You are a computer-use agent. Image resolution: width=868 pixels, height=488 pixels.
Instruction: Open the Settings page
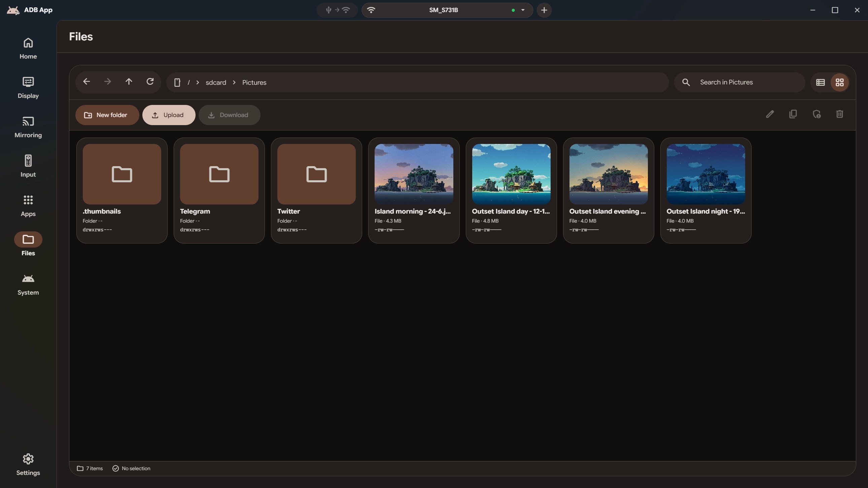28,465
